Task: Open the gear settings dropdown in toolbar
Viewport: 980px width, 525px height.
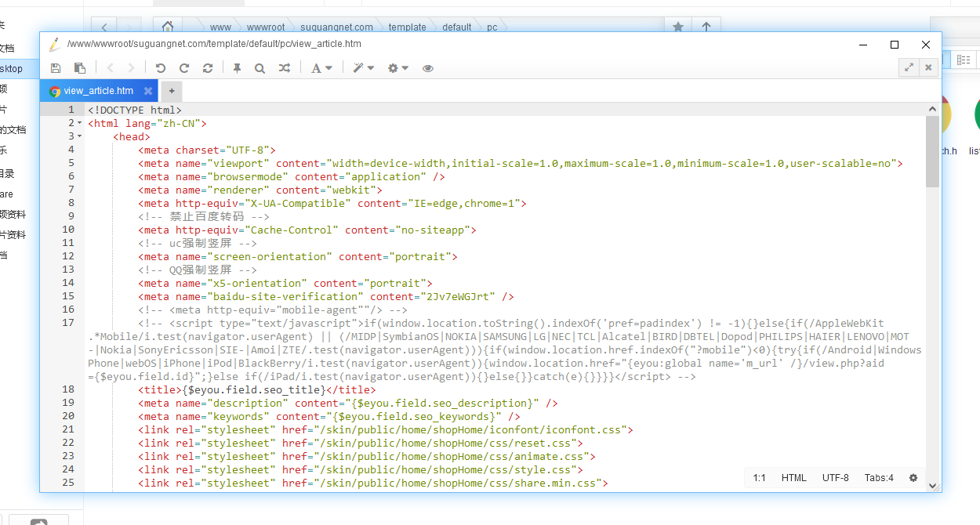Action: [x=398, y=68]
